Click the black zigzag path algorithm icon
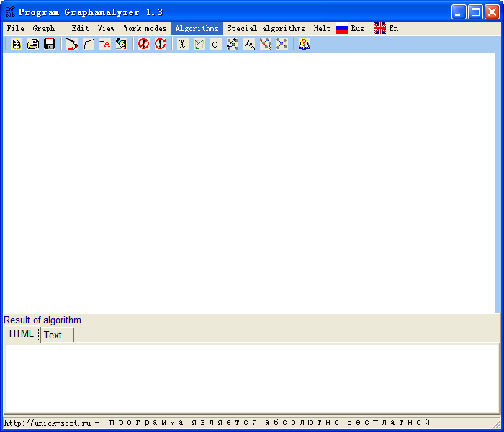Screen dimensions: 504x432 (249, 44)
